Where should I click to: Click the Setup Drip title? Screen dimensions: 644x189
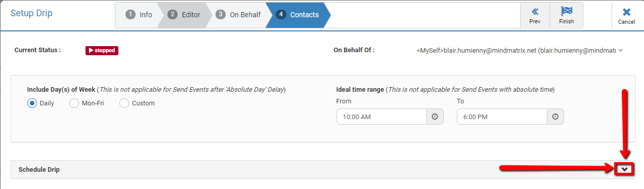[x=31, y=13]
